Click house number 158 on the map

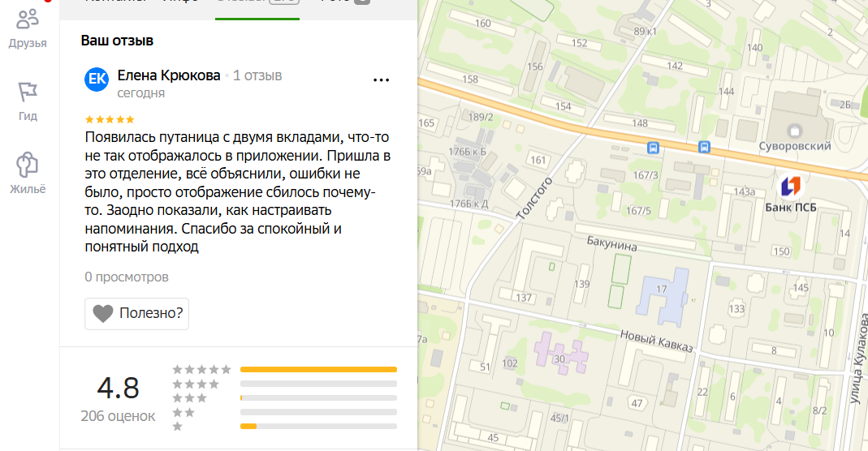pos(470,79)
